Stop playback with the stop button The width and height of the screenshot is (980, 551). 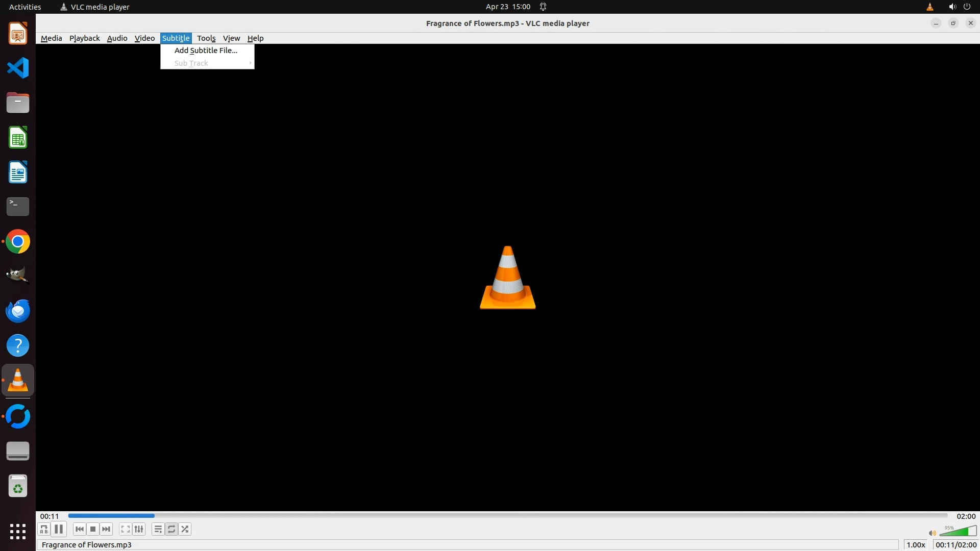click(93, 529)
